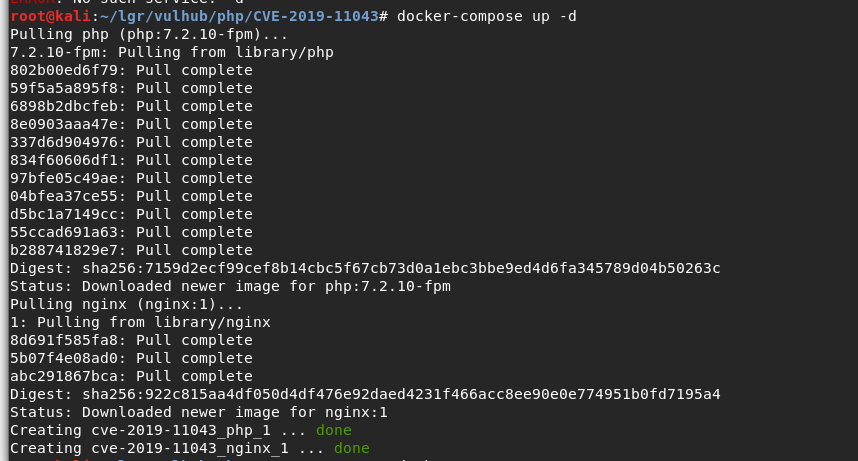Click the 'Pulling nginx (nginx:1)...' line

[126, 305]
